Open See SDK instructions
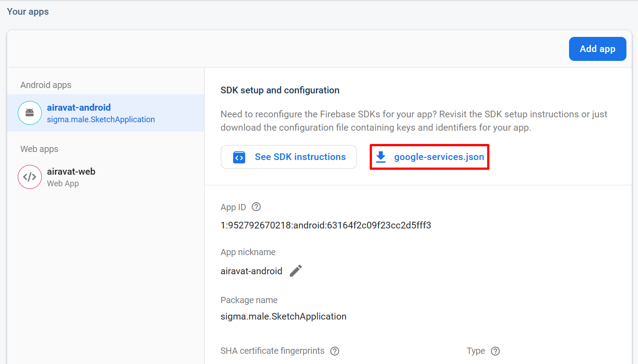This screenshot has height=364, width=638. [300, 157]
